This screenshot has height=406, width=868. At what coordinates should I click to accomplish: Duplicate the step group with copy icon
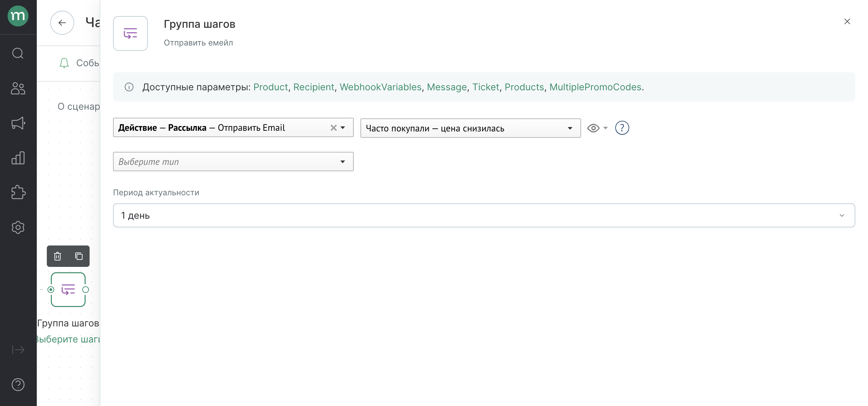[x=79, y=257]
